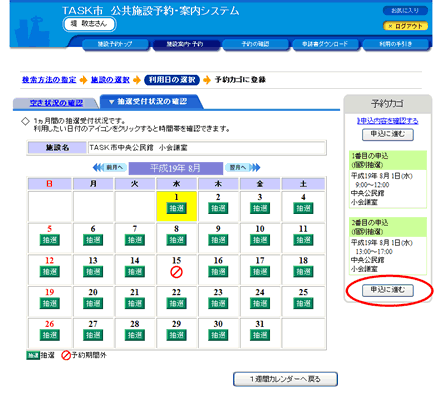Open the 抽選 icon for day 23
Screen dimensions: 440x395
pos(218,303)
